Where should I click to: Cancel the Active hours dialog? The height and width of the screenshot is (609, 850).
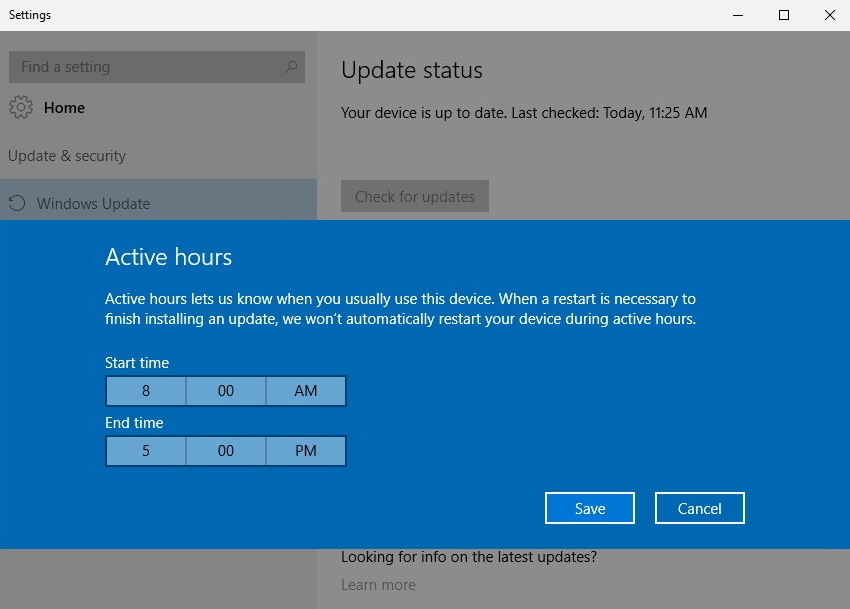[x=700, y=508]
